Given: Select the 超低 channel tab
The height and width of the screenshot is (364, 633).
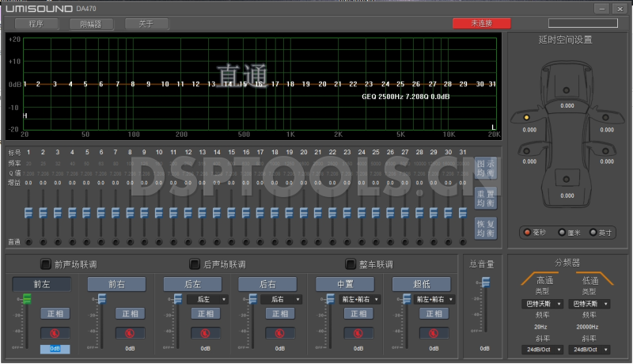Looking at the screenshot, I should point(422,284).
